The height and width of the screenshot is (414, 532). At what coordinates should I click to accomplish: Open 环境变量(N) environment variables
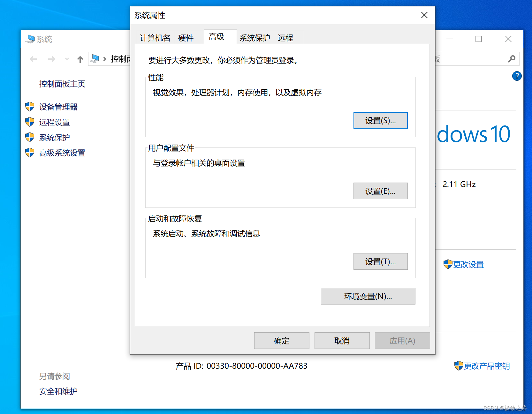(368, 296)
